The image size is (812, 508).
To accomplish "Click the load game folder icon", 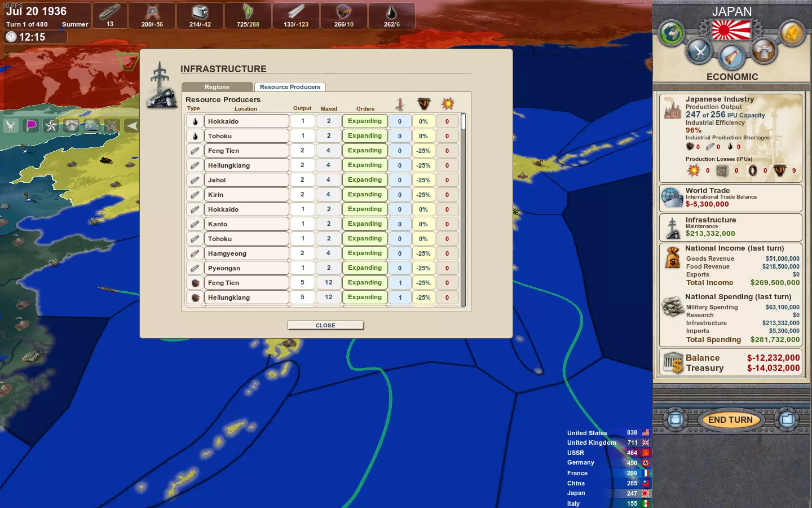I will tap(787, 419).
